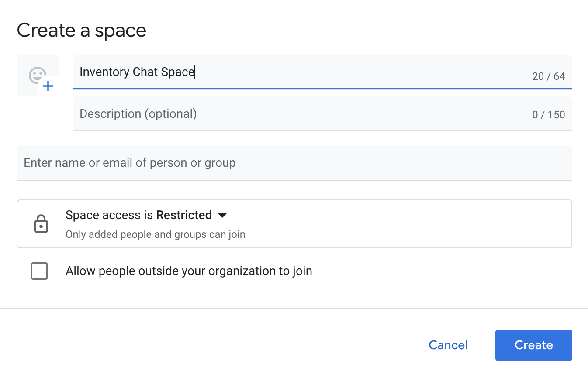
Task: Enable allowing people outside your organization to join
Action: click(x=39, y=271)
